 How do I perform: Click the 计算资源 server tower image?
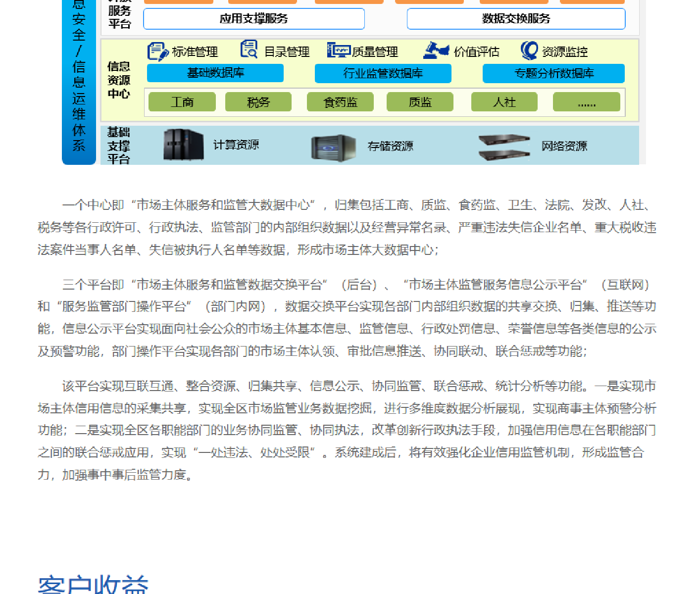183,145
